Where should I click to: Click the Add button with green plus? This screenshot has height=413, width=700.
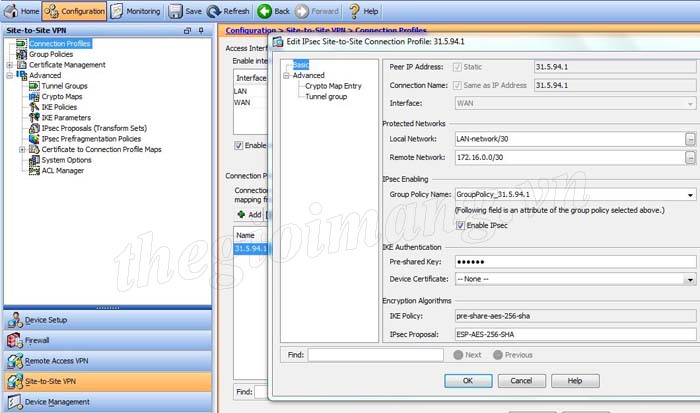point(250,215)
